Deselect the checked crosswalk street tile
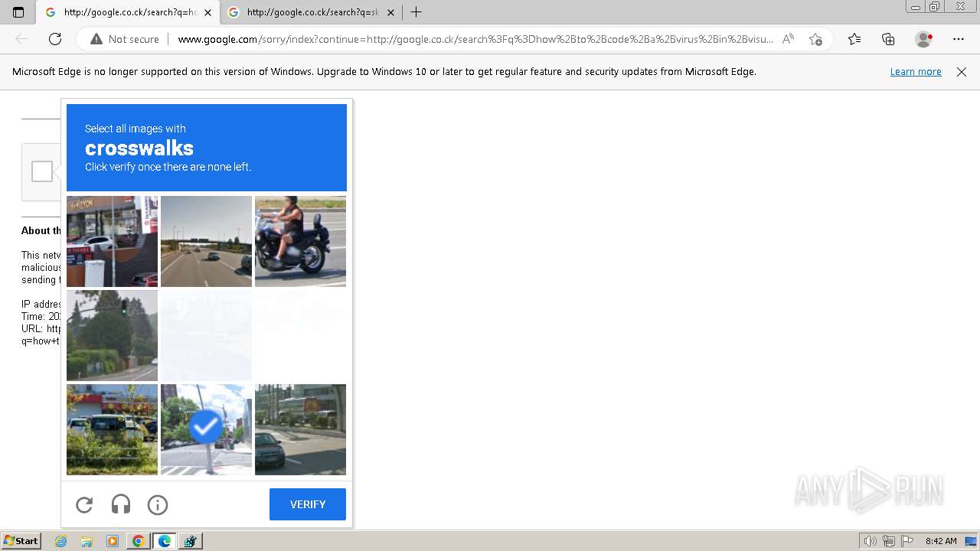Viewport: 980px width, 551px height. 206,429
